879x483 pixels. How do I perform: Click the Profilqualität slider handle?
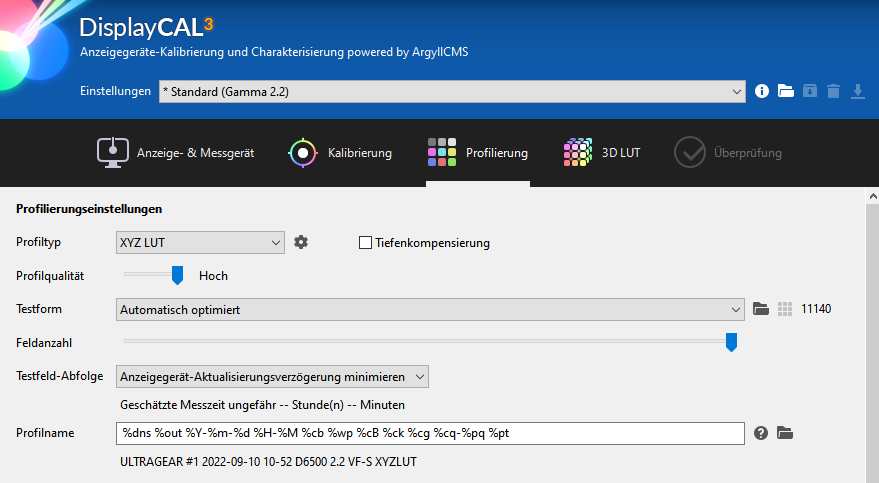(x=177, y=275)
